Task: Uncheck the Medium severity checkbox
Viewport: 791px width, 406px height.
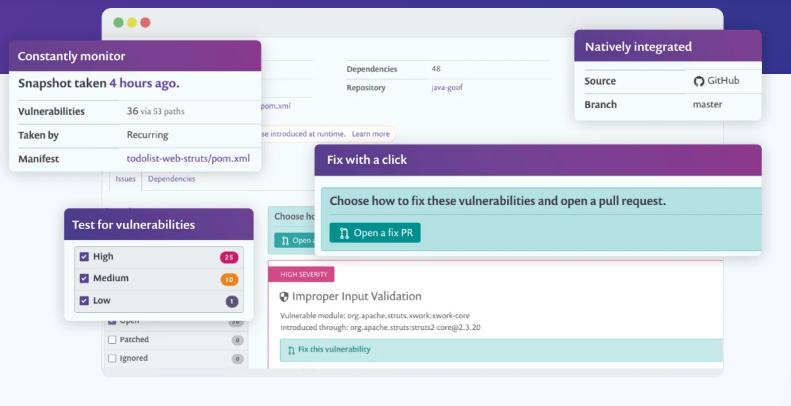Action: 85,279
